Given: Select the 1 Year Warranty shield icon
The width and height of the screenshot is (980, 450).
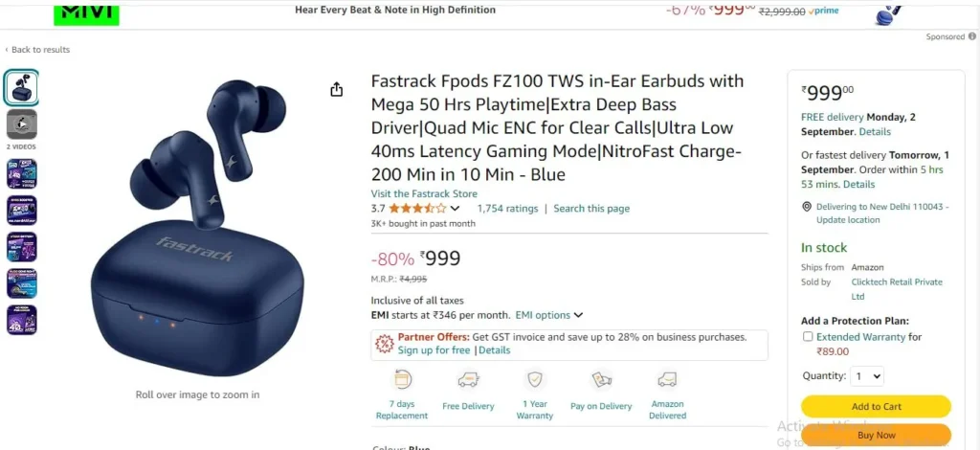Looking at the screenshot, I should (534, 379).
